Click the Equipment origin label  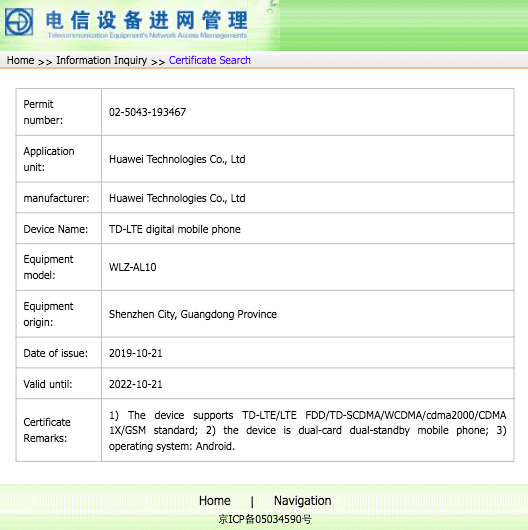(48, 314)
